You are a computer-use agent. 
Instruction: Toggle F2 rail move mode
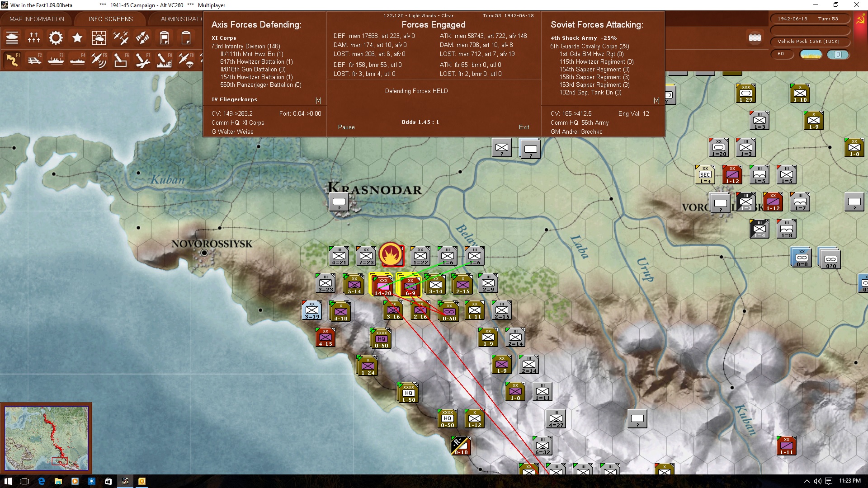pyautogui.click(x=34, y=60)
